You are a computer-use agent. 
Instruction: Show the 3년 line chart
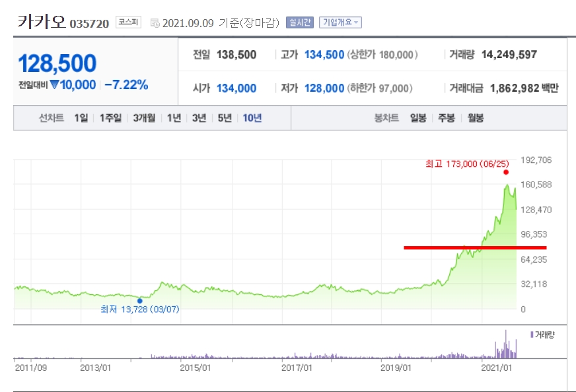coord(199,118)
